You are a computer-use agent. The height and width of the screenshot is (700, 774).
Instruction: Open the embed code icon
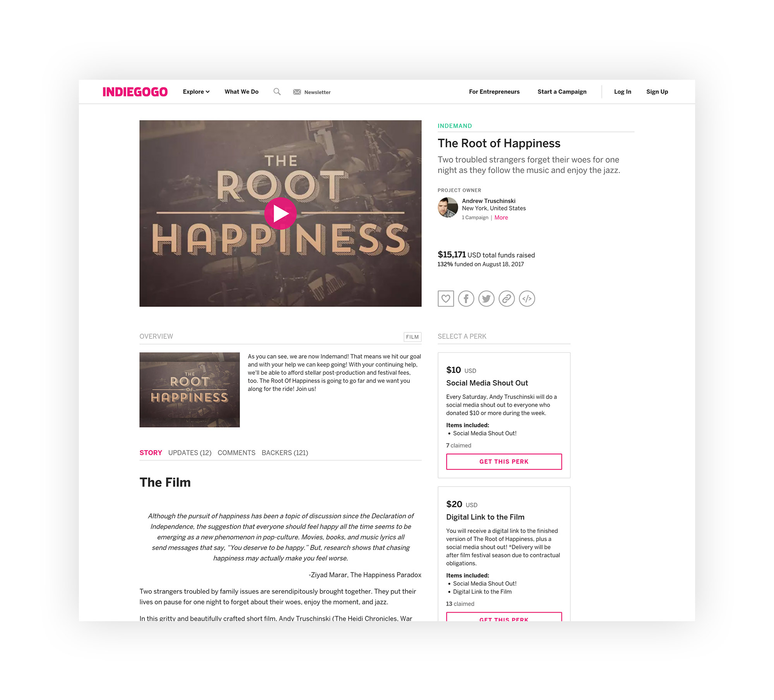(527, 299)
